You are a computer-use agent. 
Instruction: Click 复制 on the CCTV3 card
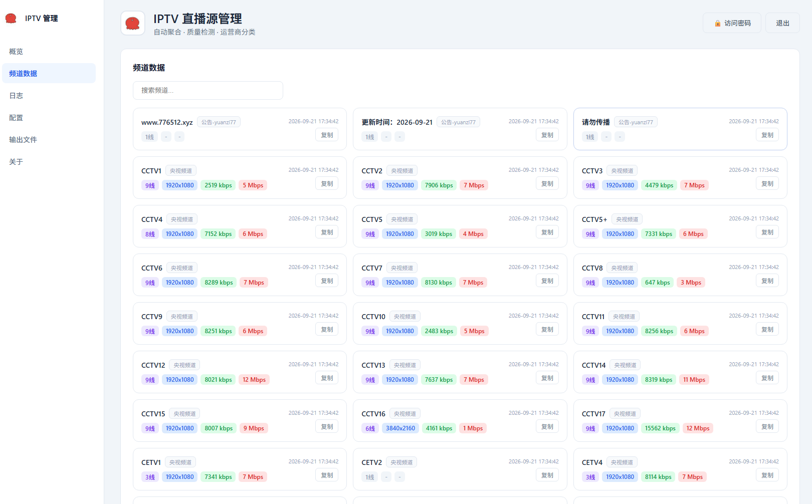pyautogui.click(x=767, y=183)
